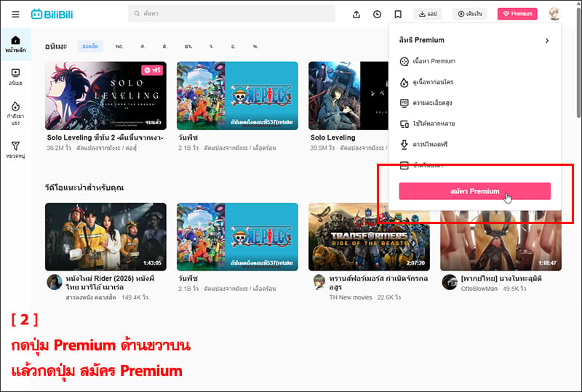Click the ฟรี badge on Solo Leveling
This screenshot has height=392, width=582.
pyautogui.click(x=152, y=70)
